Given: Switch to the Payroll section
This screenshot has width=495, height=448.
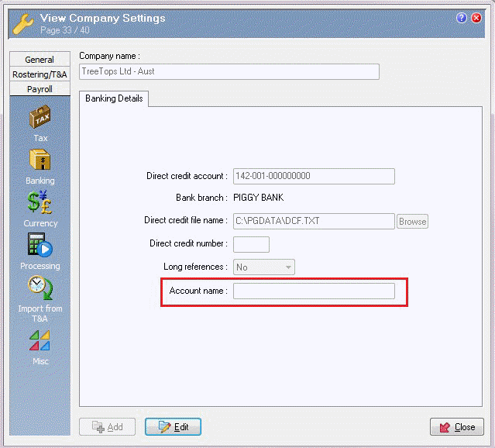Looking at the screenshot, I should pyautogui.click(x=40, y=89).
